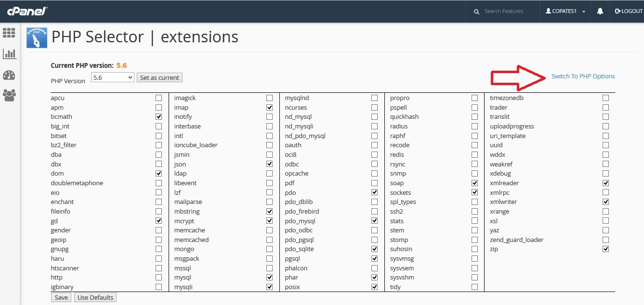The width and height of the screenshot is (644, 305).
Task: Uncheck the dom extension checkbox
Action: 158,173
